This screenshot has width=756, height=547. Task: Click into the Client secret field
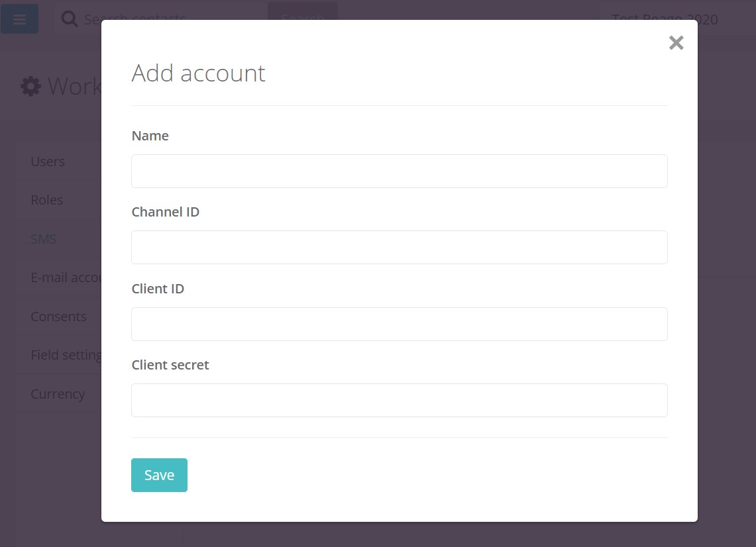click(x=400, y=400)
